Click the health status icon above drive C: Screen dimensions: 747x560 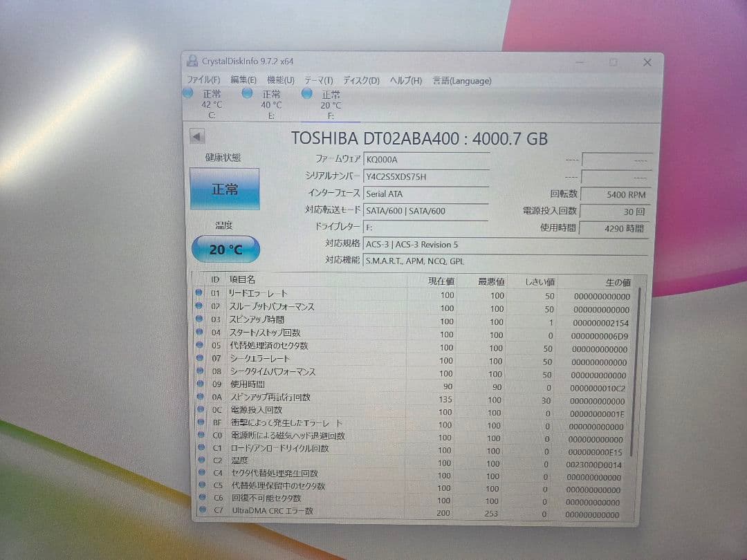(x=187, y=93)
